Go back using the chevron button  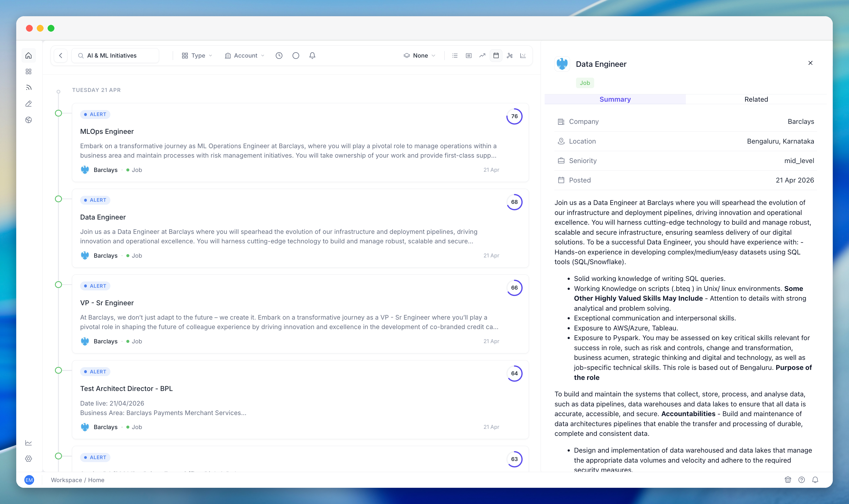click(61, 55)
